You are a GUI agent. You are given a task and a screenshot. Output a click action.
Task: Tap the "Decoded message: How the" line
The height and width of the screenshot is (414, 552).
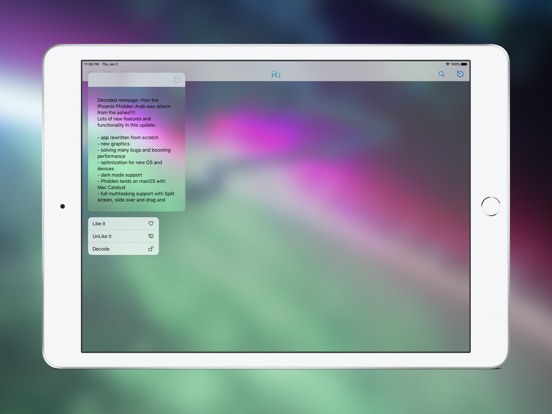(x=128, y=100)
